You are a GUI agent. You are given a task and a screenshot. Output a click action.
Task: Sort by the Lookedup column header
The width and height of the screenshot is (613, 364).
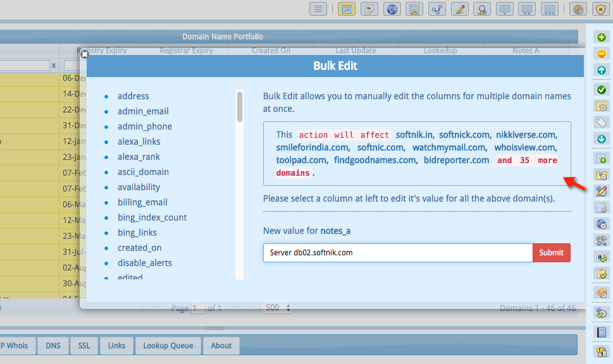440,51
